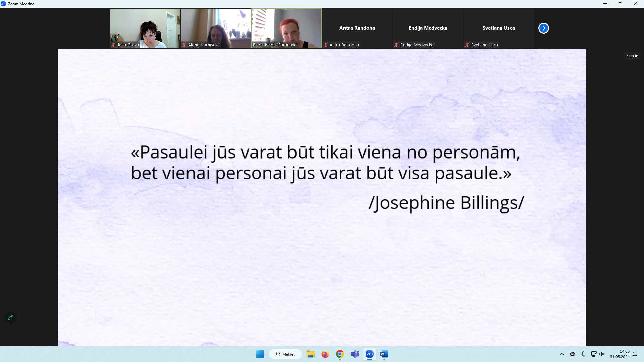Viewport: 644px width, 362px height.
Task: Show next participants with blue arrow button
Action: tap(543, 28)
